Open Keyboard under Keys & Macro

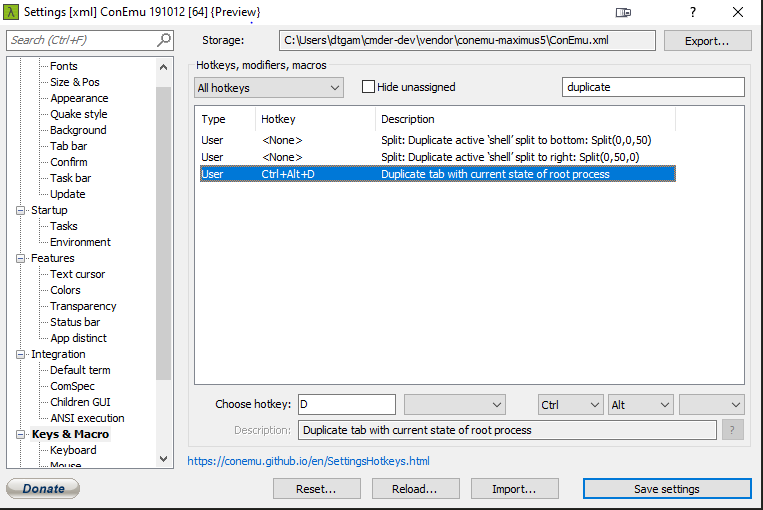coord(73,450)
